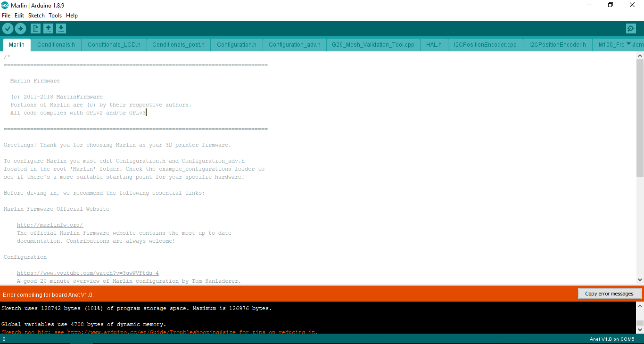This screenshot has height=344, width=644.
Task: Click the "Before diving in, we recommend" line
Action: pos(104,193)
